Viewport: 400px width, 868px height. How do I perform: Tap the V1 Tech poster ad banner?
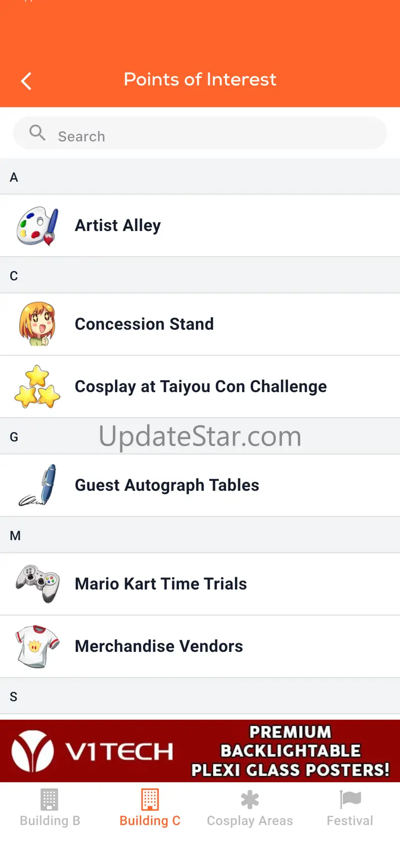pos(200,750)
